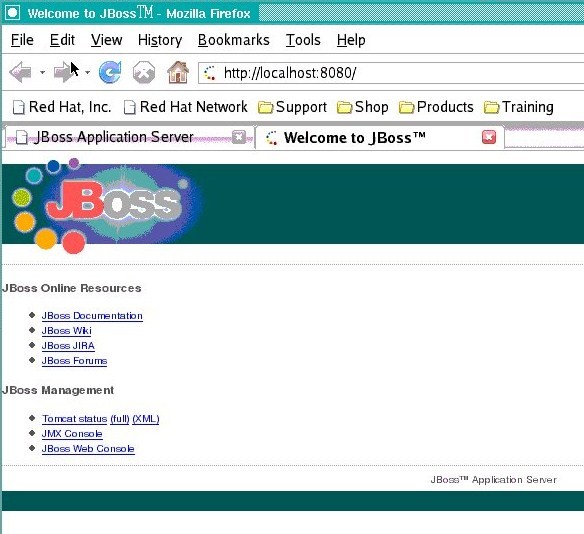Image resolution: width=584 pixels, height=534 pixels.
Task: Open the Help menu
Action: (x=351, y=40)
